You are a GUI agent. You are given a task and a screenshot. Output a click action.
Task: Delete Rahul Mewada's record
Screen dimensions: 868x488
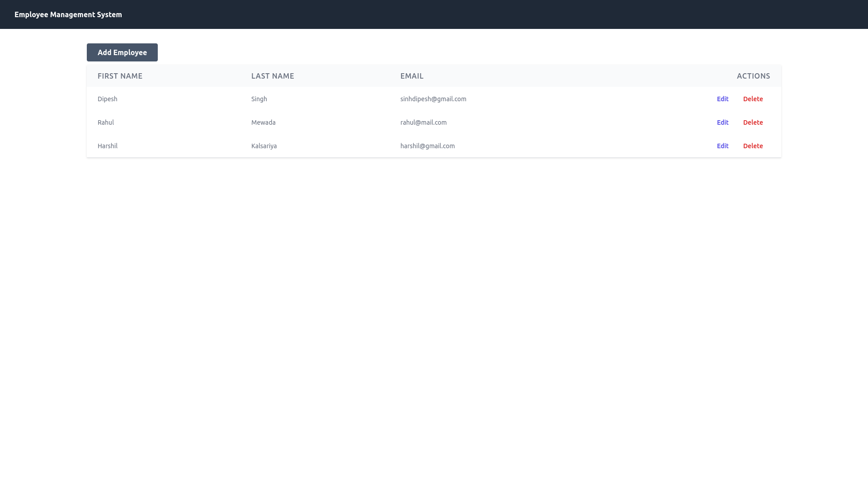(x=753, y=122)
